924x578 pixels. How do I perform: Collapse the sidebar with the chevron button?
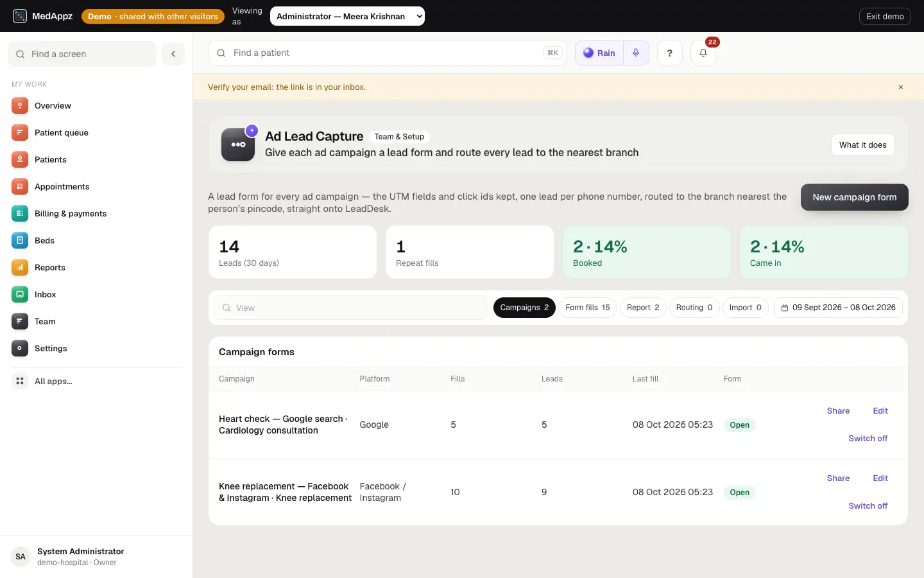(173, 54)
